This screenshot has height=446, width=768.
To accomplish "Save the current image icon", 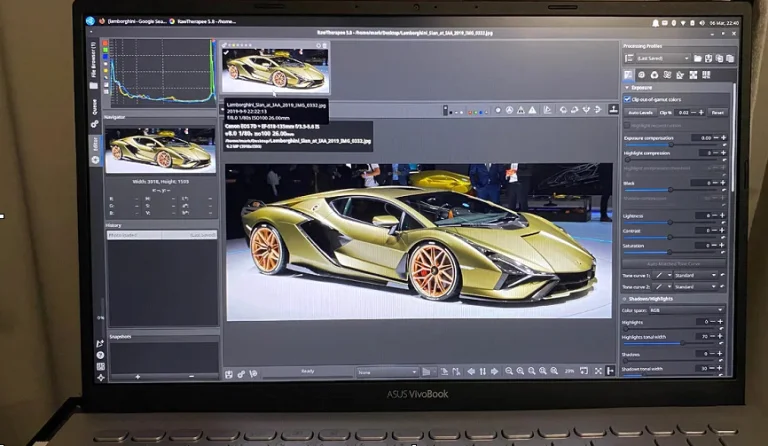I will point(229,374).
